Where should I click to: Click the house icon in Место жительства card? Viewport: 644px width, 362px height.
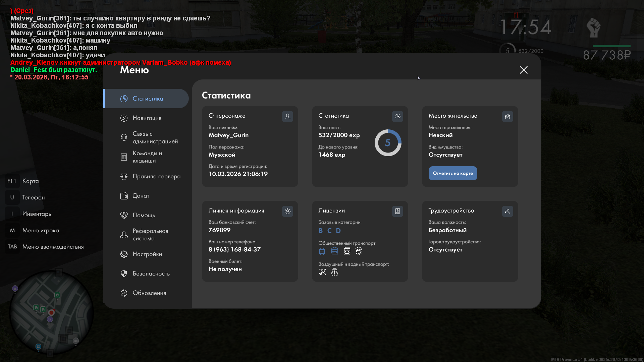click(507, 116)
